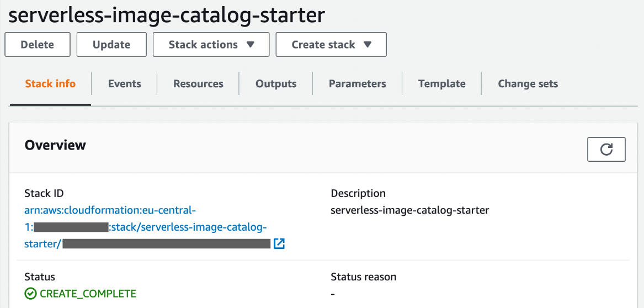This screenshot has height=308, width=644.
Task: Open the Resources tab
Action: 198,84
